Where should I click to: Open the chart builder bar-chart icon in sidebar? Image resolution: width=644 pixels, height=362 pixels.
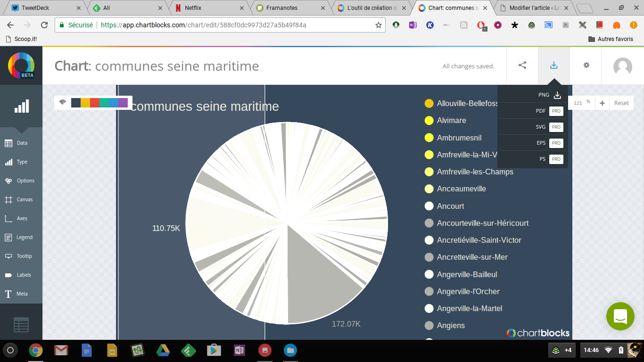pyautogui.click(x=21, y=106)
